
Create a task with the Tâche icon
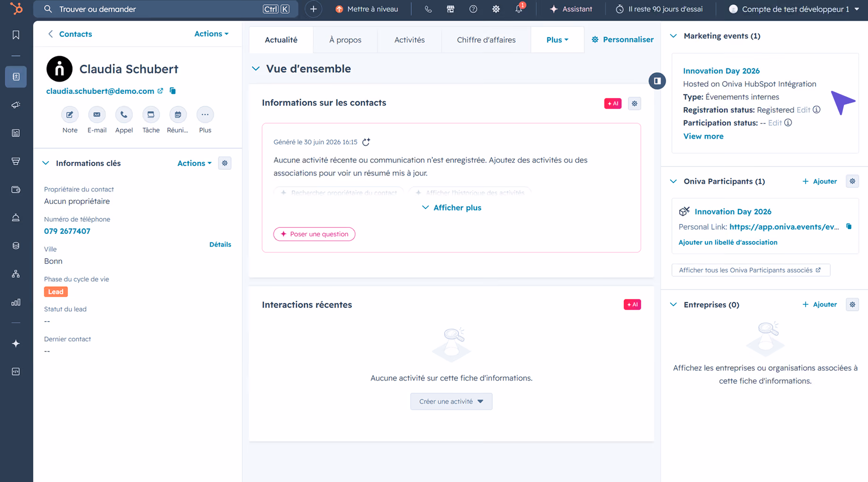[x=151, y=115]
